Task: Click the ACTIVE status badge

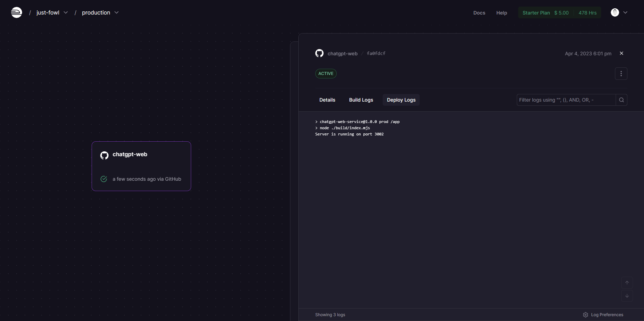Action: pyautogui.click(x=326, y=74)
